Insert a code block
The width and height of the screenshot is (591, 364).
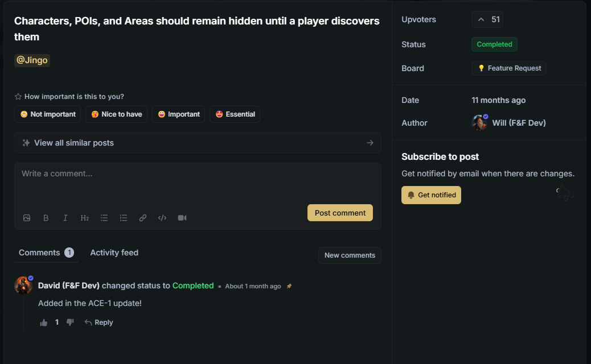pyautogui.click(x=162, y=218)
